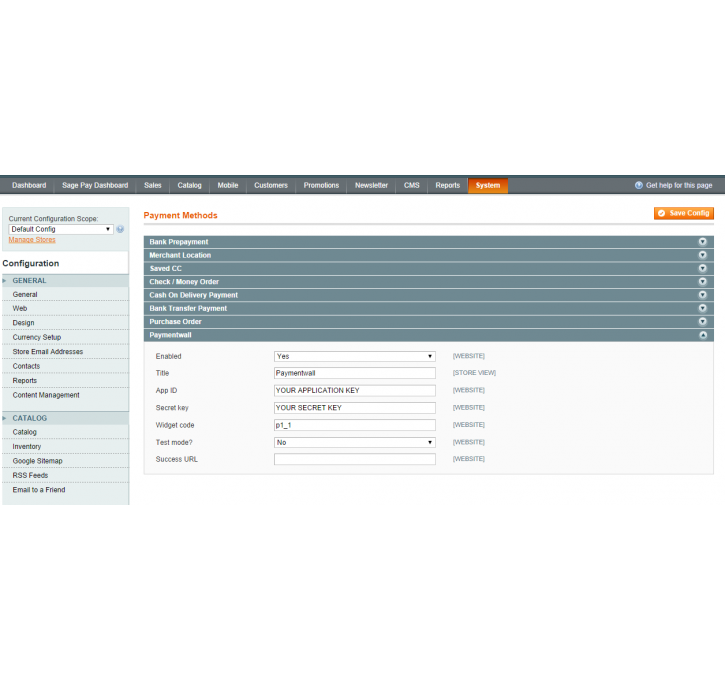Expand Check / Money Order section arrow
Screen dimensions: 725x680
pos(702,282)
